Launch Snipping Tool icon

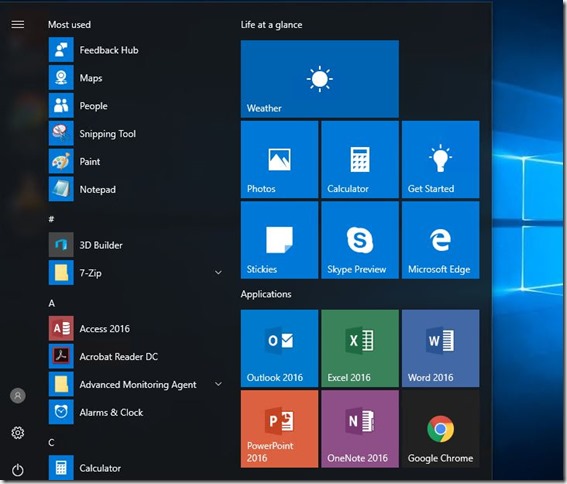click(x=61, y=133)
